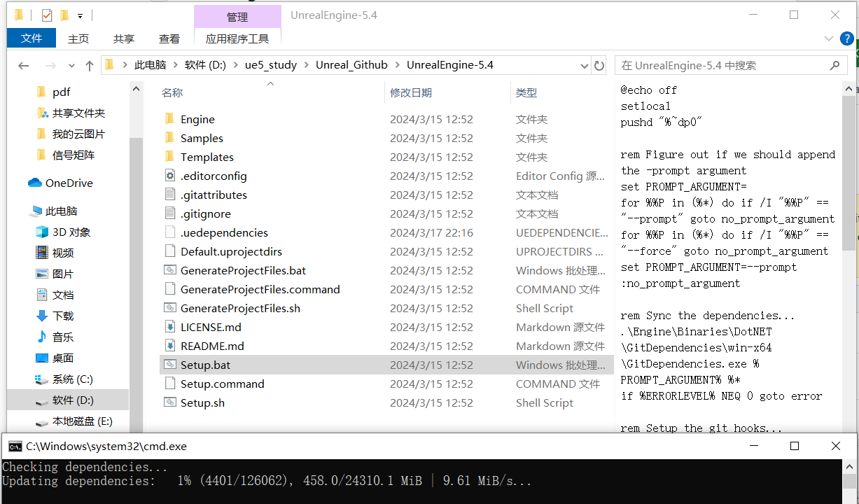859x504 pixels.
Task: Open 3D 对象 in the navigation pane
Action: click(63, 232)
